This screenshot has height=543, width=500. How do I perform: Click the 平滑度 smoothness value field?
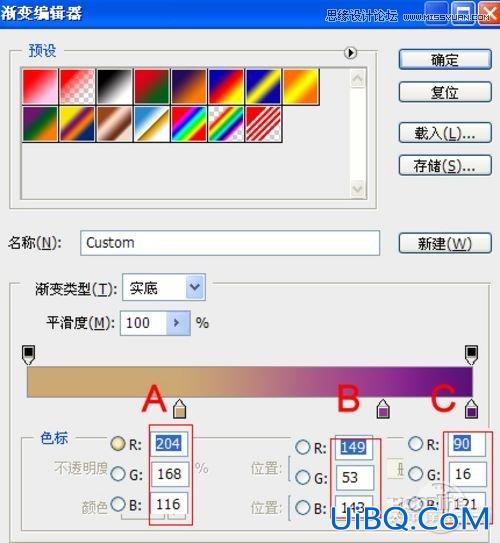point(143,323)
